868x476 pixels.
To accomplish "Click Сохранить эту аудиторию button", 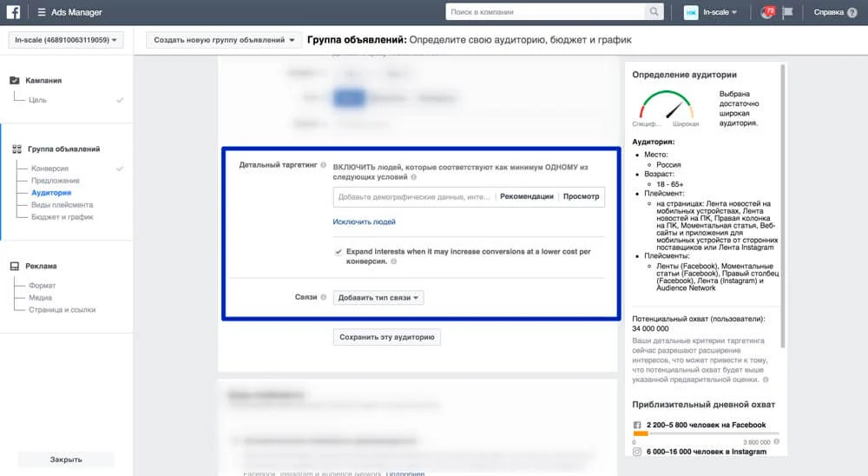I will click(x=387, y=337).
